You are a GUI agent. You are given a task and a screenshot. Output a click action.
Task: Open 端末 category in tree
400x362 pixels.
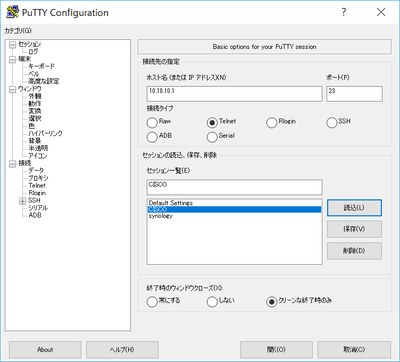(24, 59)
